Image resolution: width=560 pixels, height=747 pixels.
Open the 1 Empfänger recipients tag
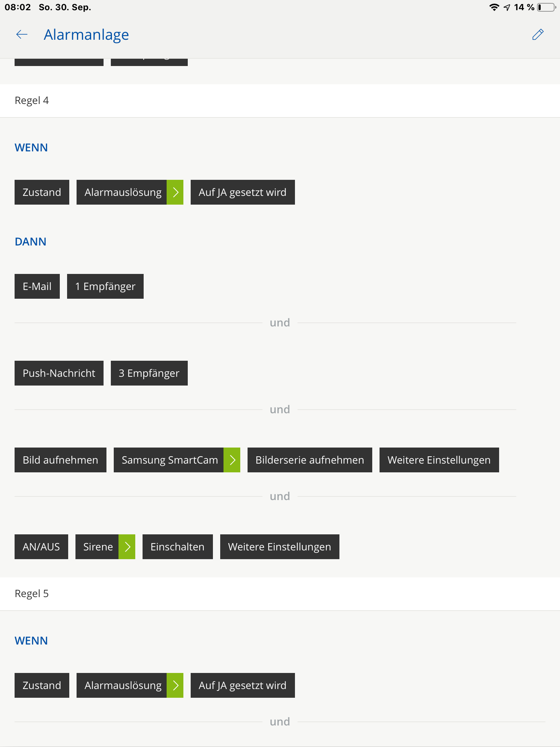click(105, 286)
